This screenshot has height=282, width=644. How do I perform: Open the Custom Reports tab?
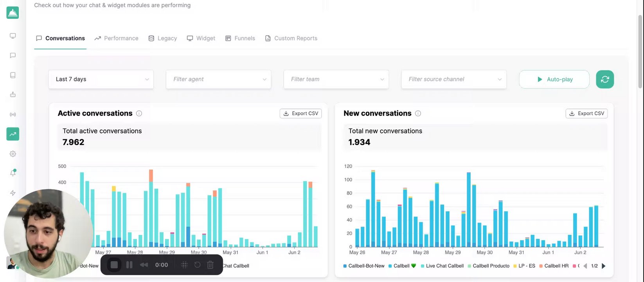(x=291, y=38)
